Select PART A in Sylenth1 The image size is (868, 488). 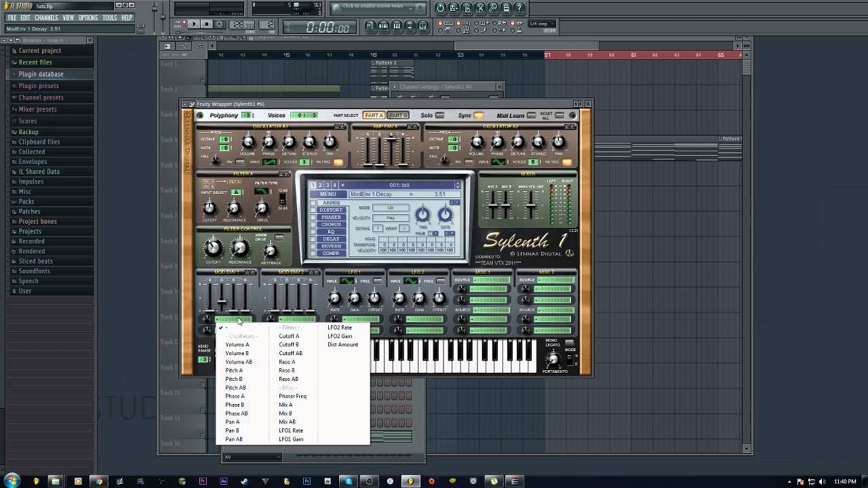click(x=374, y=115)
